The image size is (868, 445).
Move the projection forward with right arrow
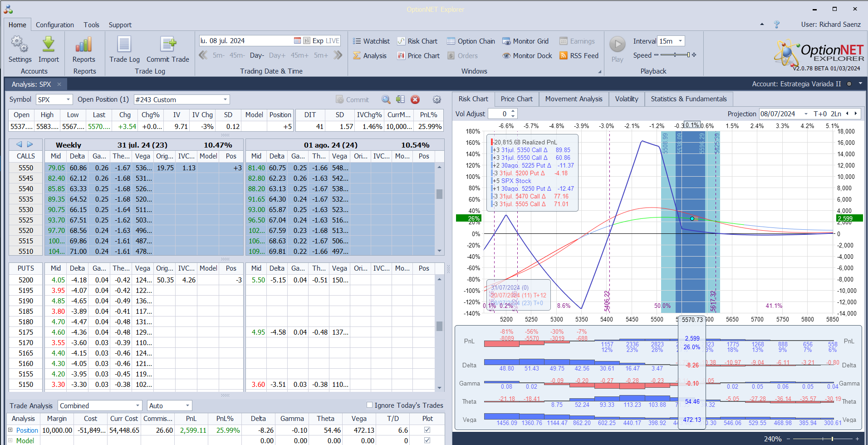point(856,114)
